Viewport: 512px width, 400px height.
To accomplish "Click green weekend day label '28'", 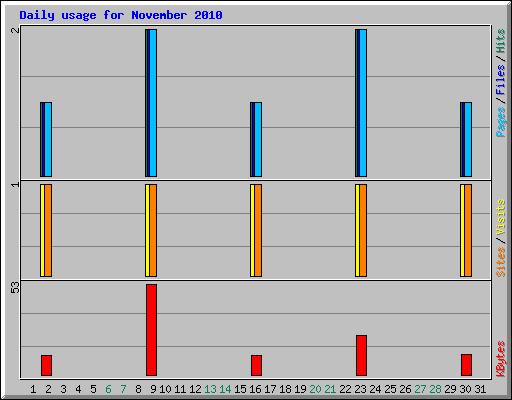I will [x=435, y=389].
